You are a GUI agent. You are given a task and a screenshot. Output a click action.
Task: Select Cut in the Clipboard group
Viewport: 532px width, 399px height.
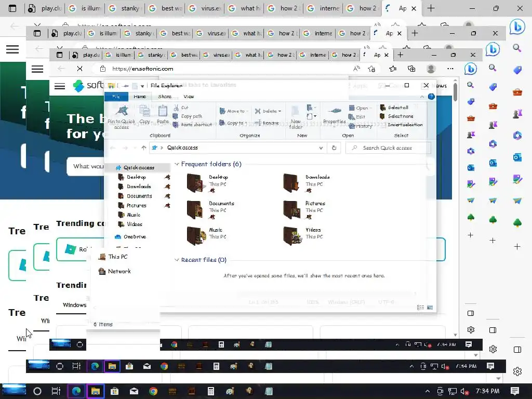[x=181, y=108]
